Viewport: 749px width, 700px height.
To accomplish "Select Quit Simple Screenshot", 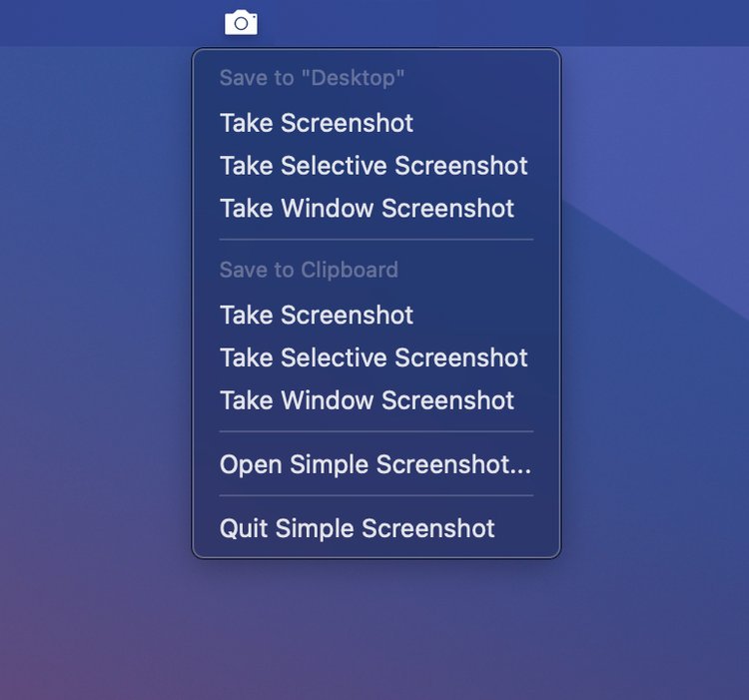I will (x=375, y=528).
